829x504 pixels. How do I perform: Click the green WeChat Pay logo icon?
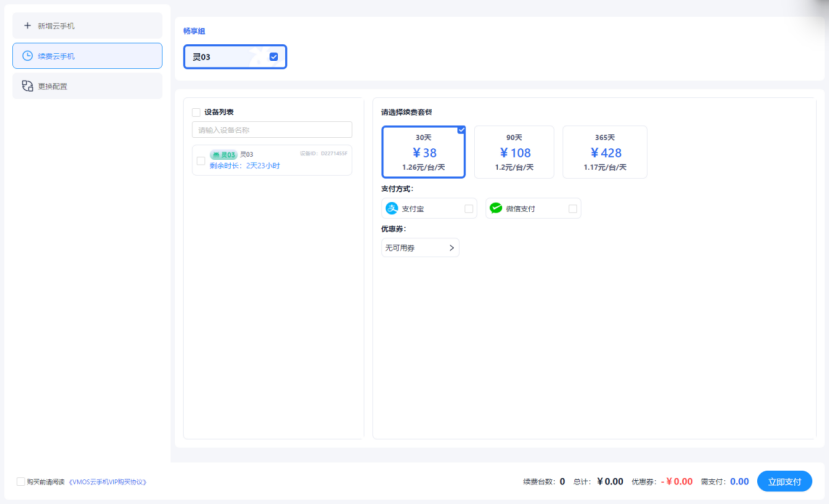coord(496,208)
